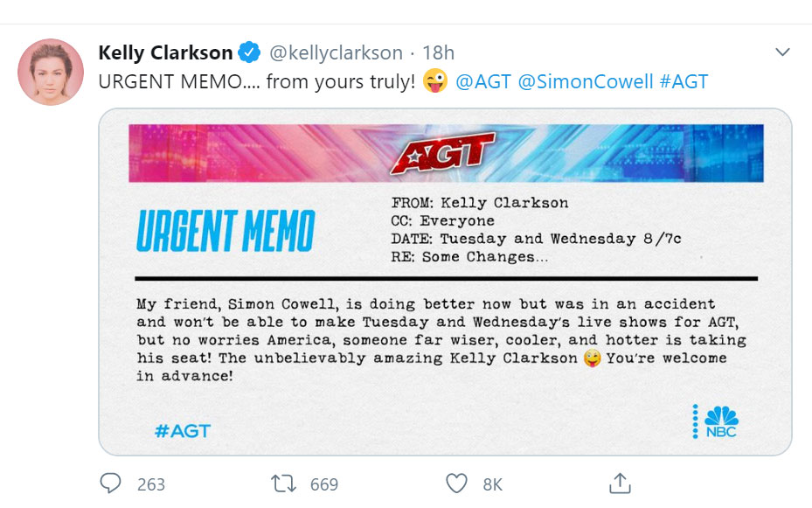
Task: Open the reply speech bubble icon
Action: coord(110,483)
